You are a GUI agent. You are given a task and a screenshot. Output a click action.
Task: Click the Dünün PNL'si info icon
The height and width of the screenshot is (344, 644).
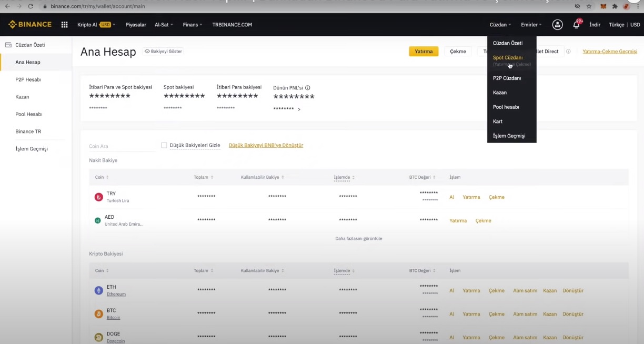click(x=308, y=88)
